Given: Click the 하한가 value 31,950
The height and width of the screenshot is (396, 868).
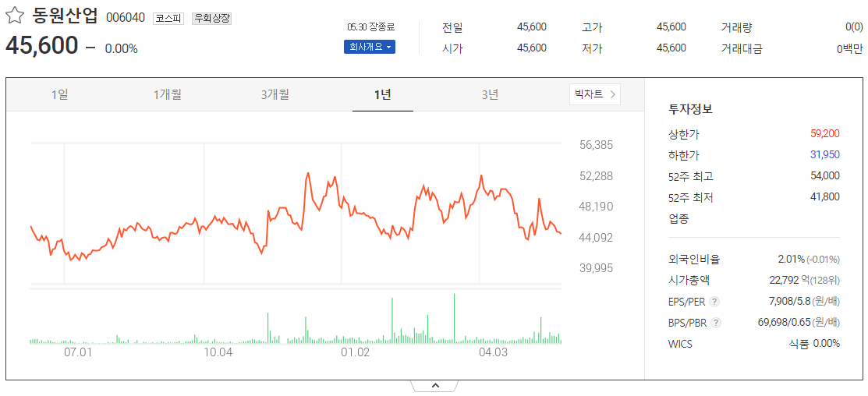Looking at the screenshot, I should [825, 154].
